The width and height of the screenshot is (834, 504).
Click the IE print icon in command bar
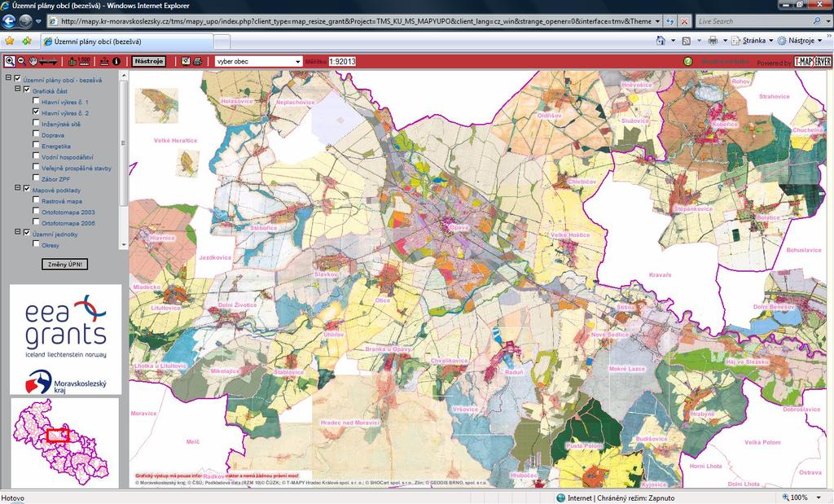[713, 41]
